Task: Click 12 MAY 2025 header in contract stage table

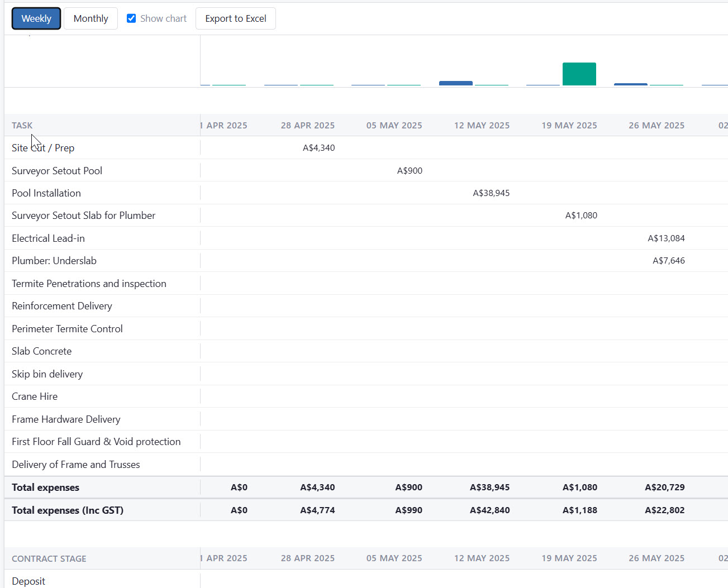Action: (482, 558)
